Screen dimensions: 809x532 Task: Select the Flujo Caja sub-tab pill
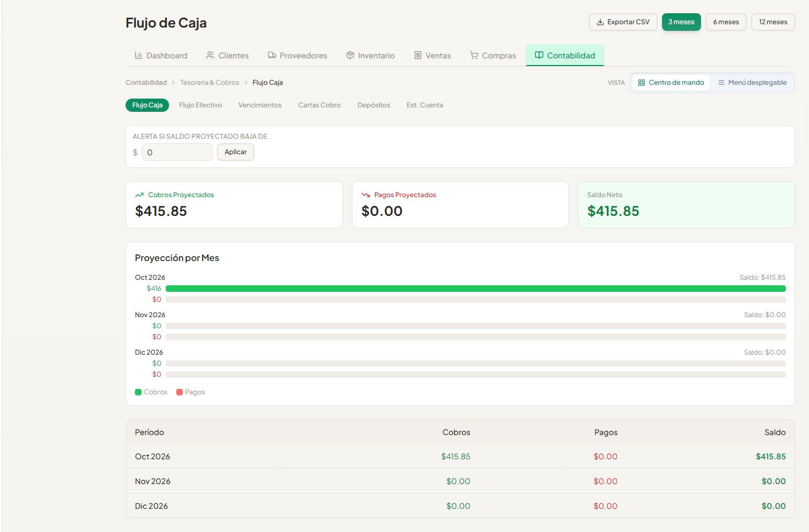147,105
